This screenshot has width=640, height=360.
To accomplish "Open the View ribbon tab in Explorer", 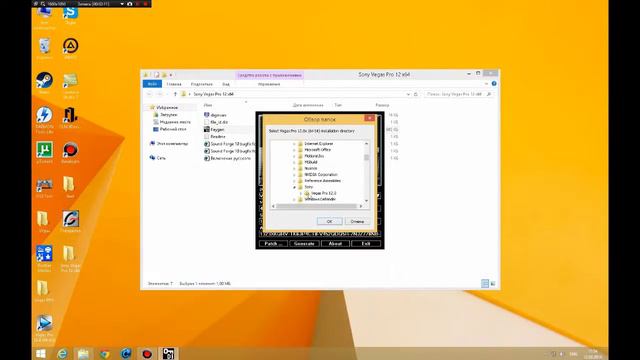I will (226, 84).
